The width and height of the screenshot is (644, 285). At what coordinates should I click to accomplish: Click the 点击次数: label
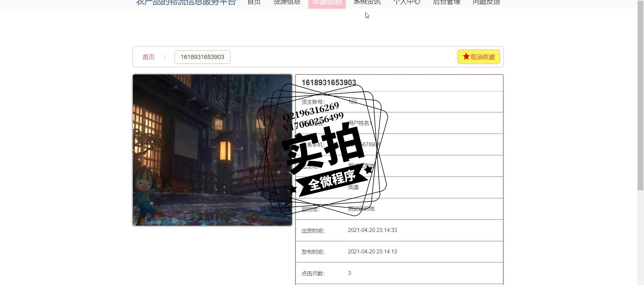point(313,274)
